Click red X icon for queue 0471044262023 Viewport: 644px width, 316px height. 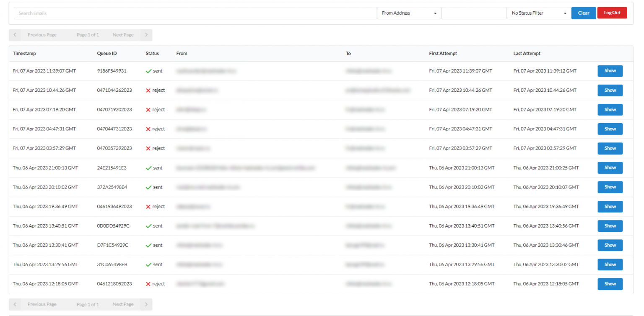(148, 91)
